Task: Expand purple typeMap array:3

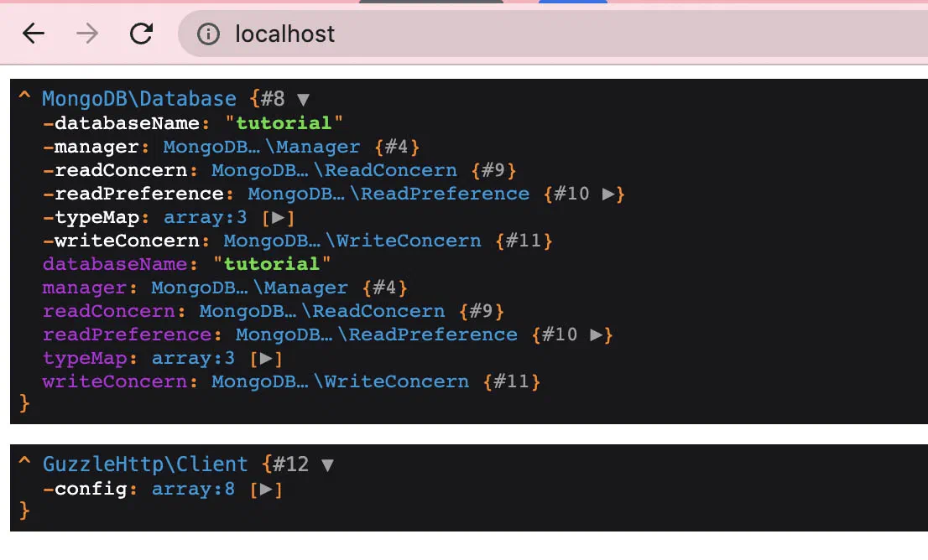Action: pos(266,358)
